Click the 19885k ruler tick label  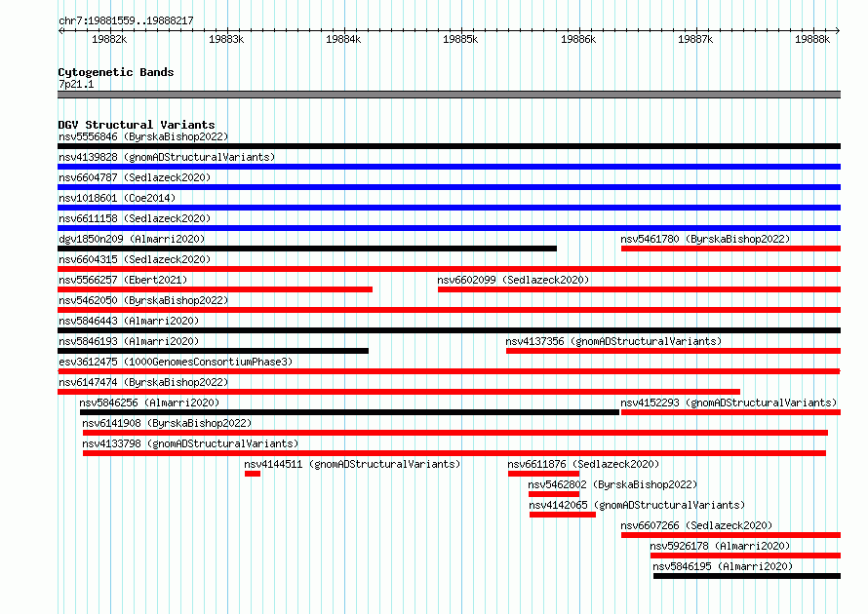click(x=460, y=39)
